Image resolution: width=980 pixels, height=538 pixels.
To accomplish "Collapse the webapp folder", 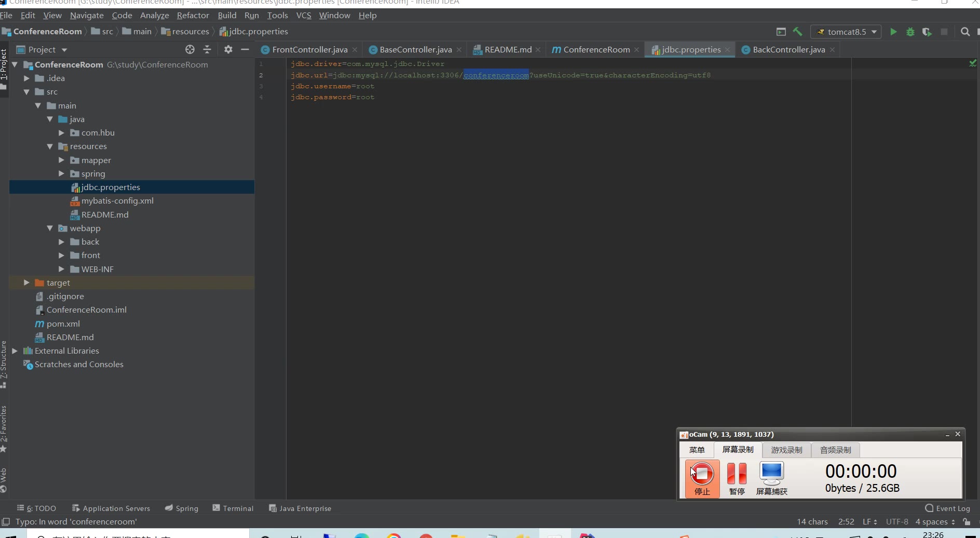I will pyautogui.click(x=50, y=228).
